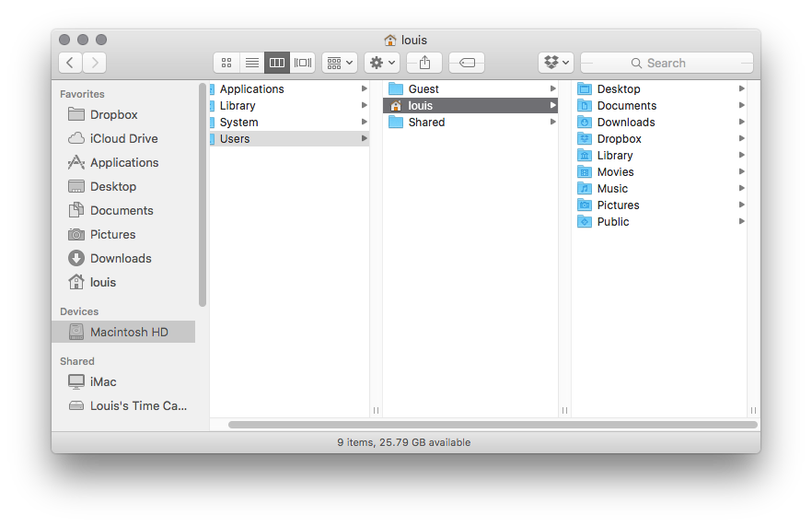Screen dimensions: 812x527
Task: Click the louis column's resize handle
Action: 753,410
